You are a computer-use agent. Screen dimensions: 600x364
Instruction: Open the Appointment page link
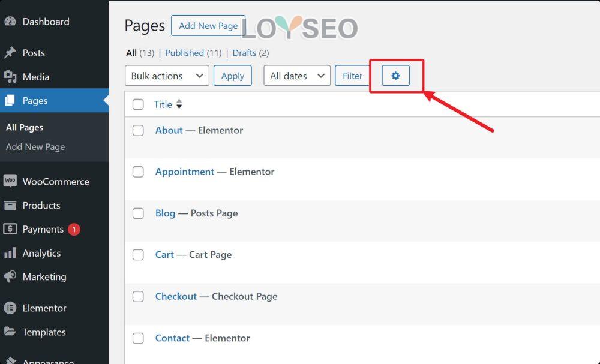[x=184, y=172]
